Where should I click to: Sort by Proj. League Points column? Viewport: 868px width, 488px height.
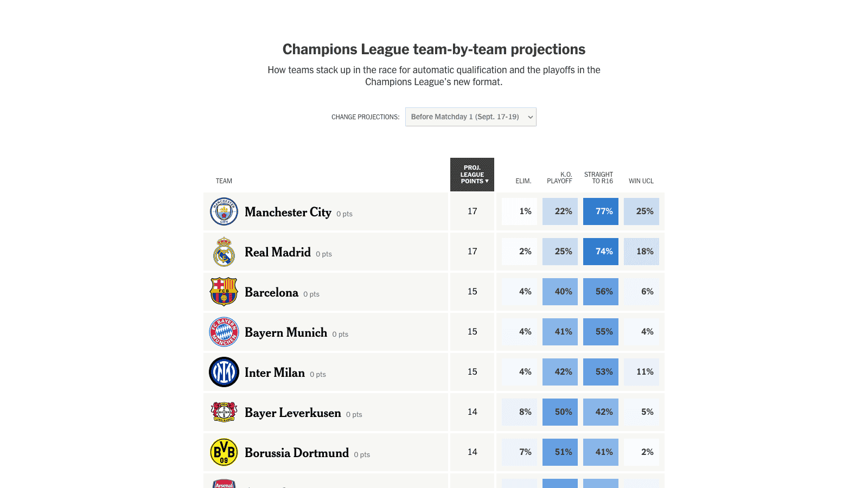tap(472, 175)
